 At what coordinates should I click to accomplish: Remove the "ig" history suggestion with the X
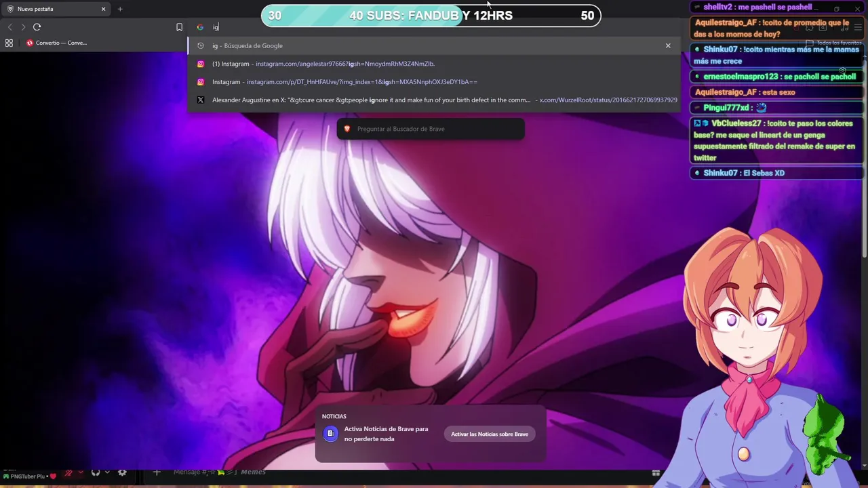point(668,45)
